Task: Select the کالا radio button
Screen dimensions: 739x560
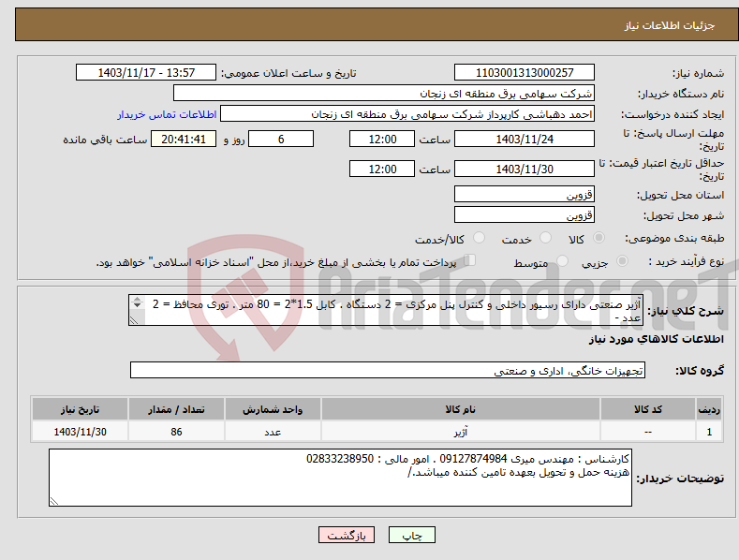Action: [x=599, y=238]
